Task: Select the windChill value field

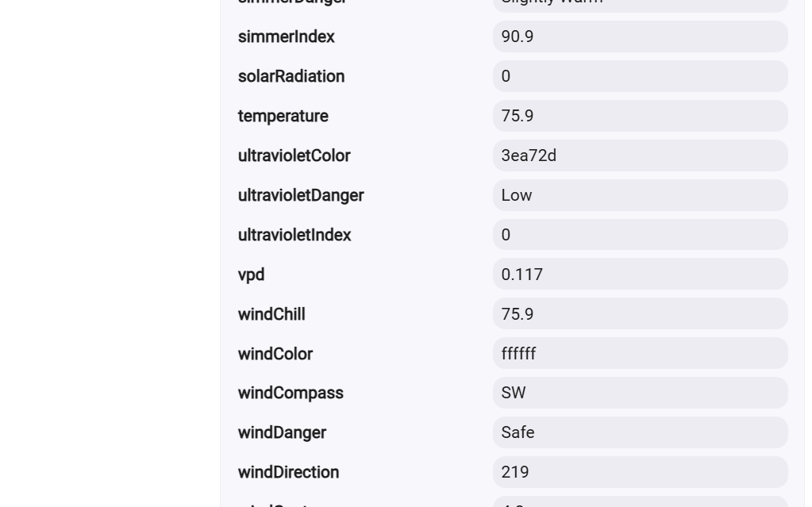Action: [640, 314]
